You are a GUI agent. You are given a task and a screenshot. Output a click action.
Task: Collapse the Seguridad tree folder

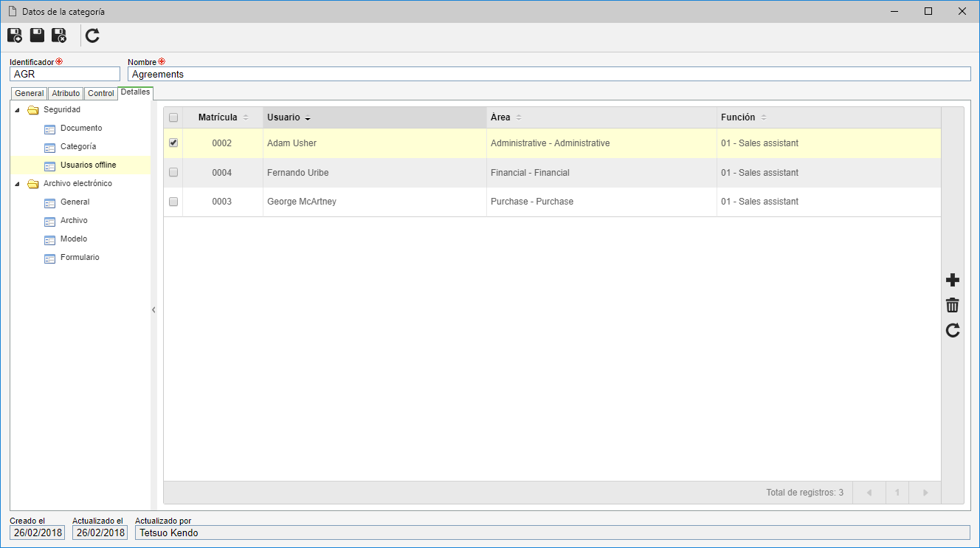pyautogui.click(x=17, y=110)
